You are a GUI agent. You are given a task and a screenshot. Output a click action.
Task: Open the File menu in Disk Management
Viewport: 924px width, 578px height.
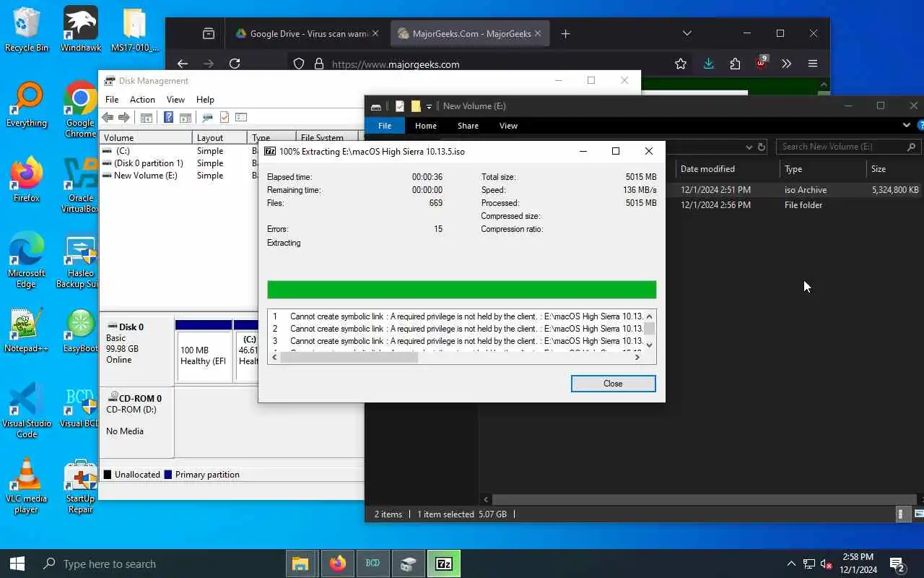tap(112, 100)
